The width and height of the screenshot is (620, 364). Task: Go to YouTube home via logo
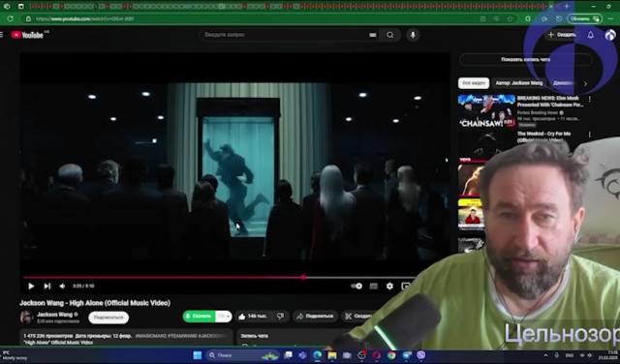pyautogui.click(x=27, y=35)
